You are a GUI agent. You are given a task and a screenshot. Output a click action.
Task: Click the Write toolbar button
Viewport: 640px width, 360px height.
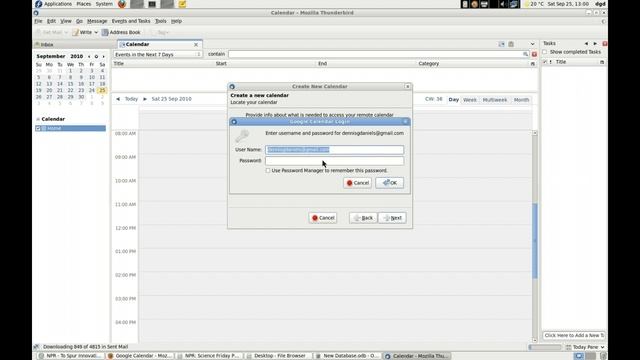[82, 32]
